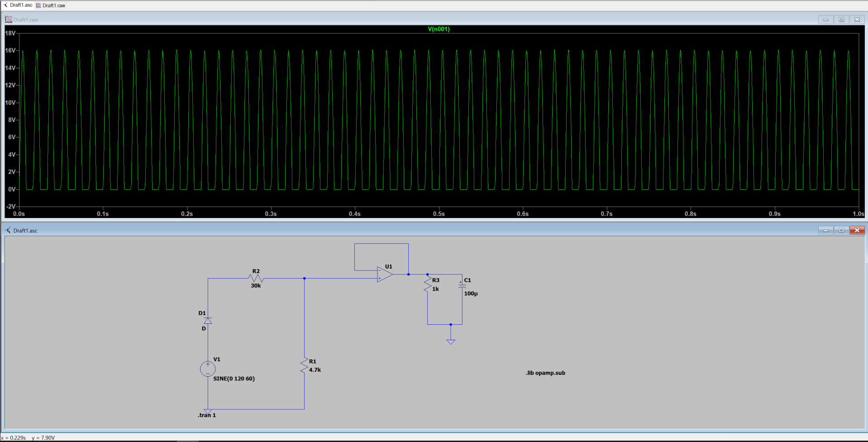This screenshot has height=442, width=868.
Task: Click the 100µ value of C1
Action: click(471, 293)
